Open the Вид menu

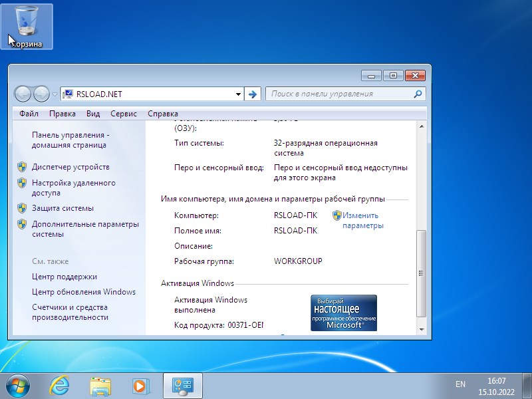[x=93, y=114]
